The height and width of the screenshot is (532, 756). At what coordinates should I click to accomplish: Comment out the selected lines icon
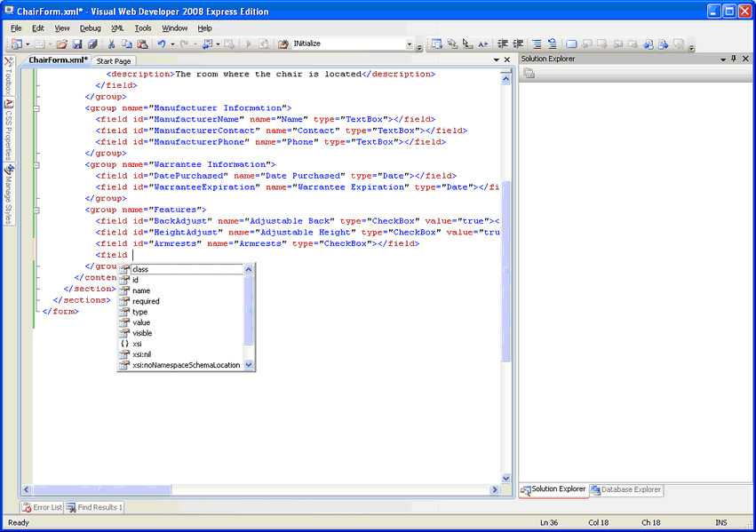[x=537, y=44]
